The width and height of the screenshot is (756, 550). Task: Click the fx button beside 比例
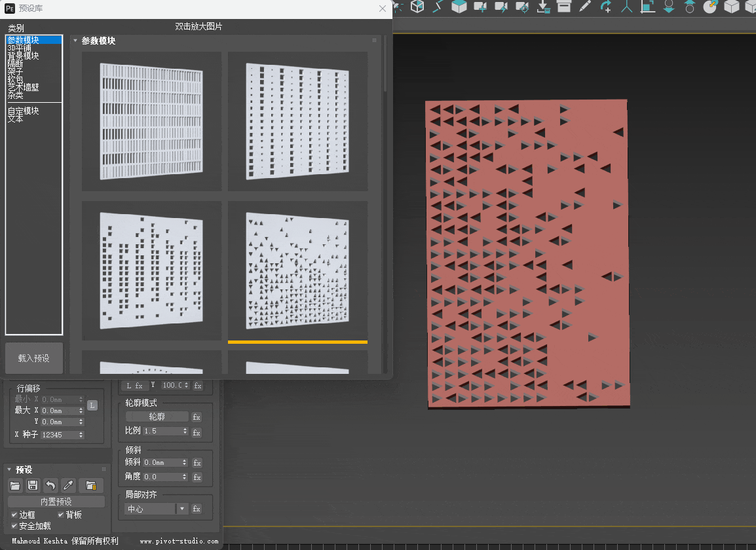pyautogui.click(x=197, y=433)
